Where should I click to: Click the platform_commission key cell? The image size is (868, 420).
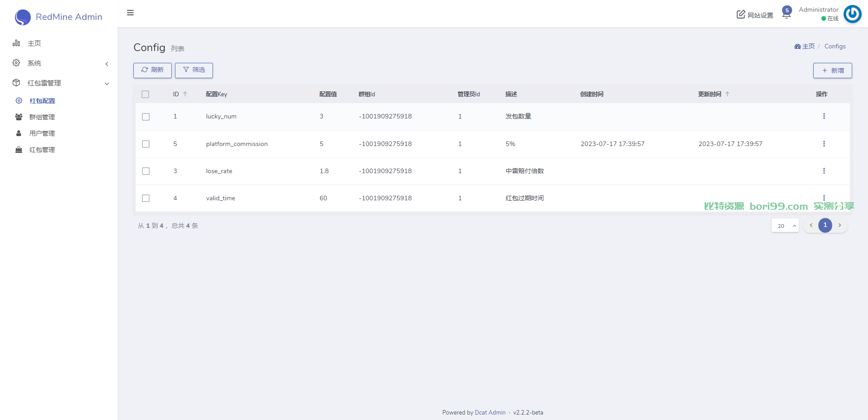coord(237,144)
